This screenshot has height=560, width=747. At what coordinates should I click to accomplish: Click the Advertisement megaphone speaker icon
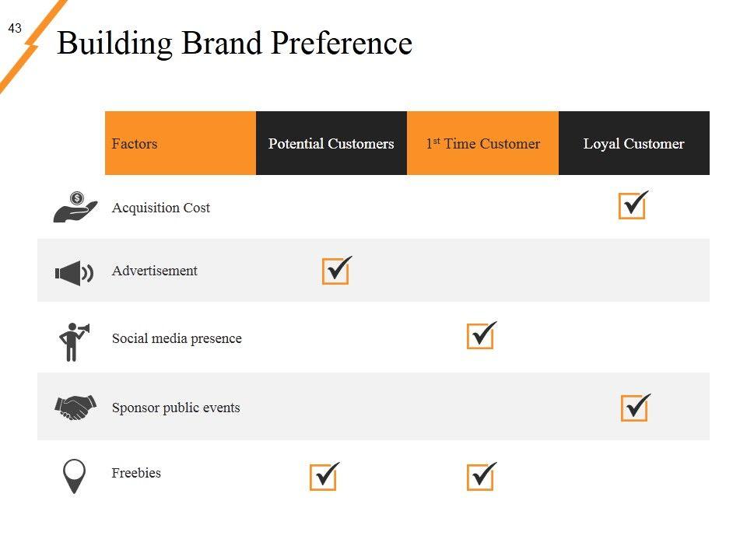74,273
